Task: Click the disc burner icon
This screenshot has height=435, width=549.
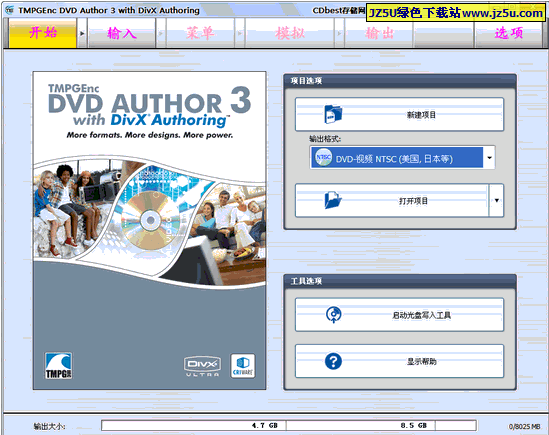Action: (333, 315)
